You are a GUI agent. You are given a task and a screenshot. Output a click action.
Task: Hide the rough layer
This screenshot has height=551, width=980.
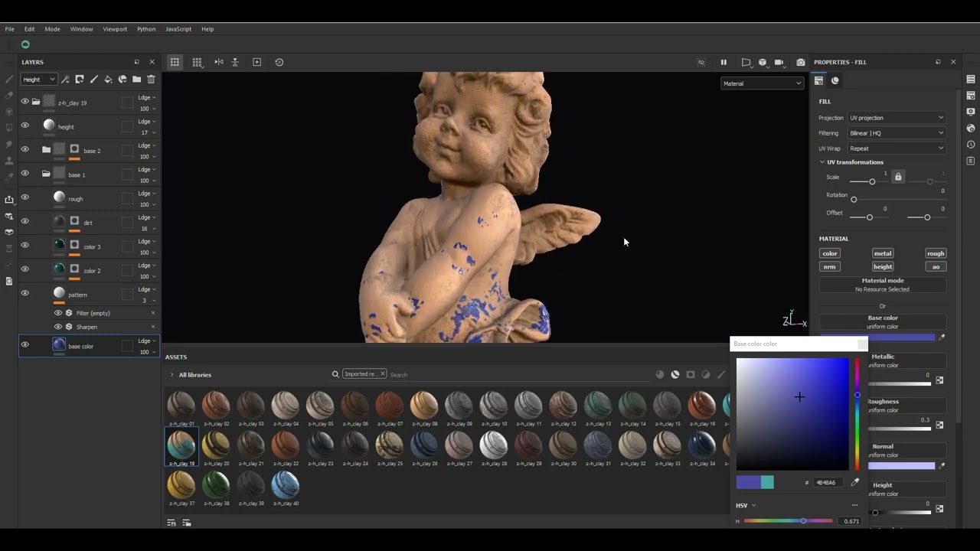pos(24,197)
